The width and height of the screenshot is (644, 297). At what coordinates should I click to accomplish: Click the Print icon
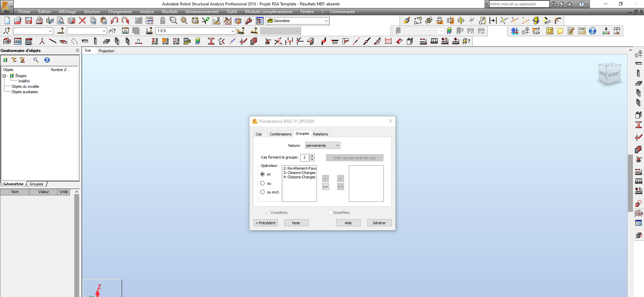coord(39,21)
